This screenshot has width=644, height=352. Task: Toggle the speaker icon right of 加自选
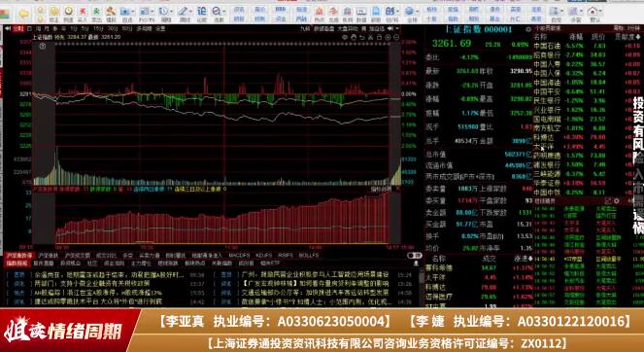pos(390,28)
